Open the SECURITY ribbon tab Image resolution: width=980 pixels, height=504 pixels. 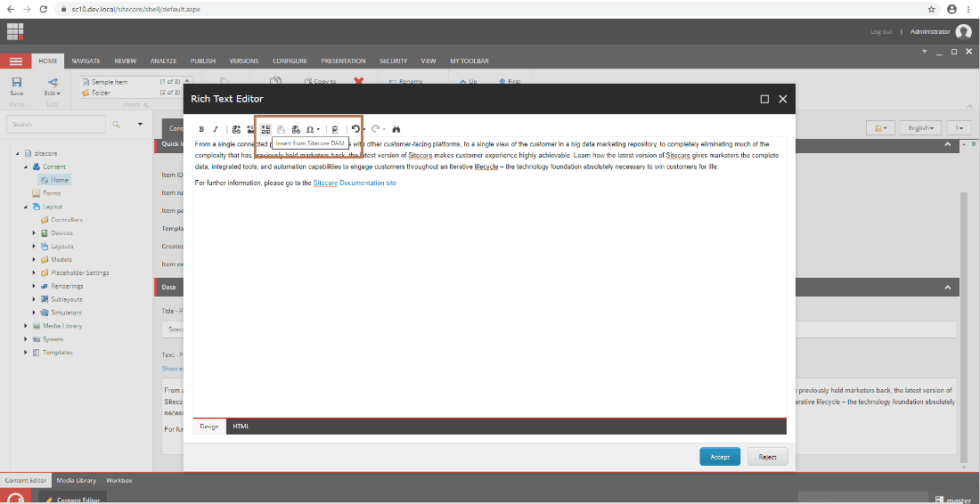393,61
